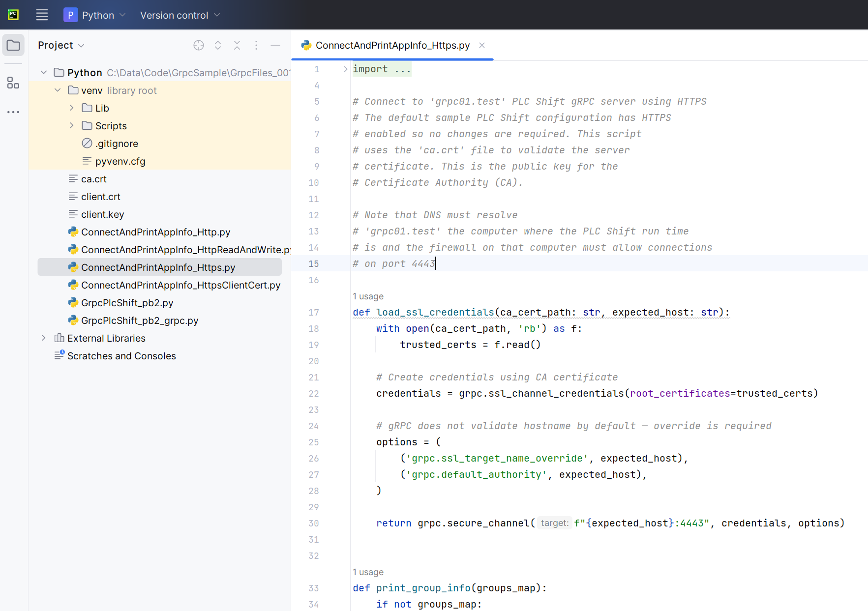The image size is (868, 611).
Task: Expand External Libraries node
Action: pos(44,338)
